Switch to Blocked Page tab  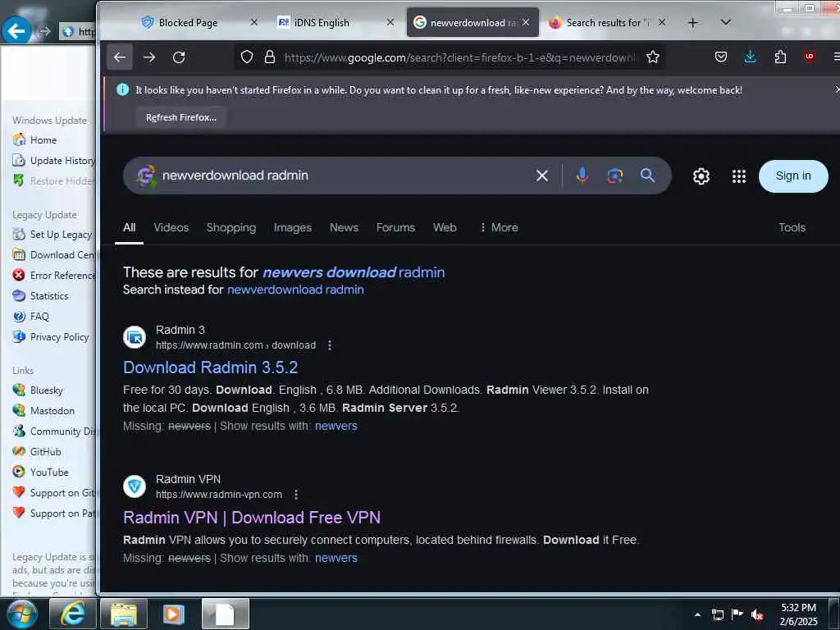(188, 22)
